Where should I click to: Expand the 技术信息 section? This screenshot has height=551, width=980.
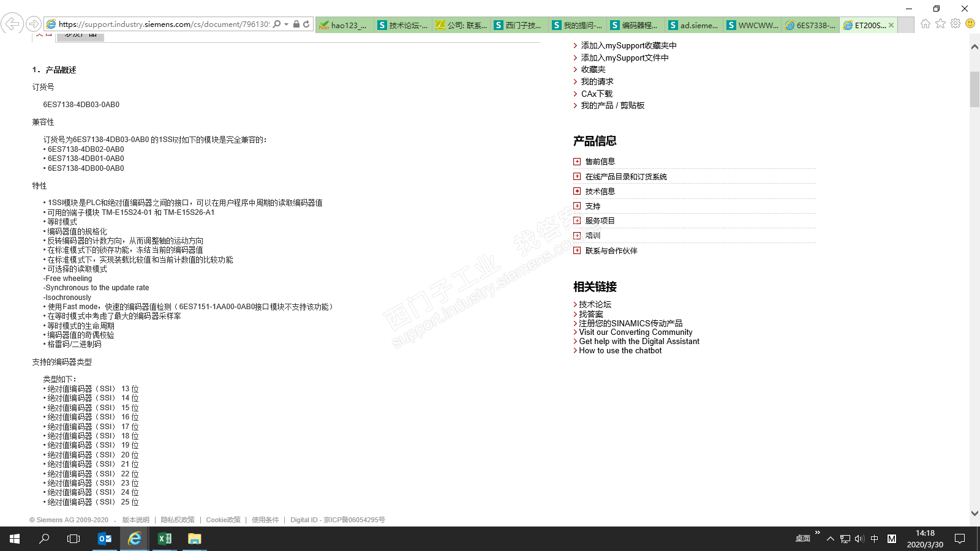pyautogui.click(x=577, y=191)
